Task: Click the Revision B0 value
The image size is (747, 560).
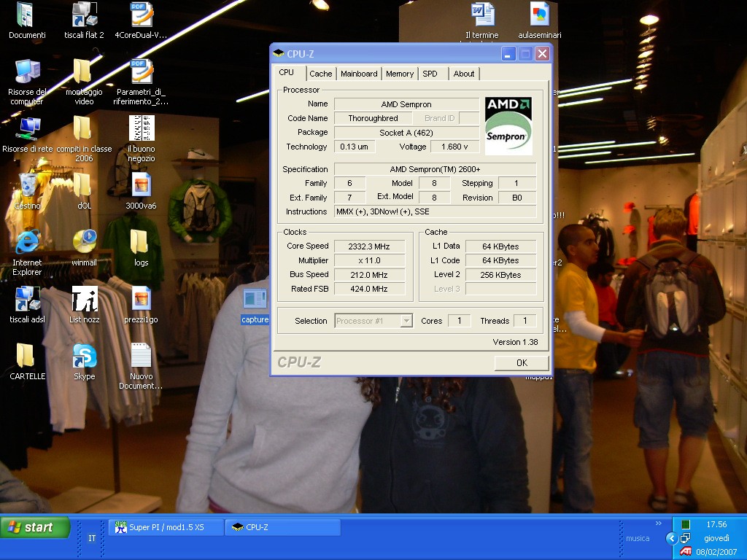Action: coord(517,198)
